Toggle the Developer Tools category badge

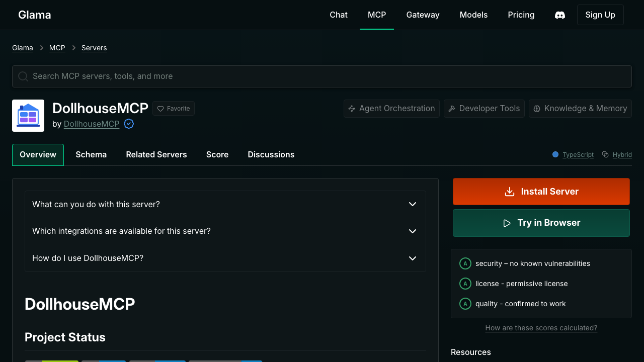(484, 108)
